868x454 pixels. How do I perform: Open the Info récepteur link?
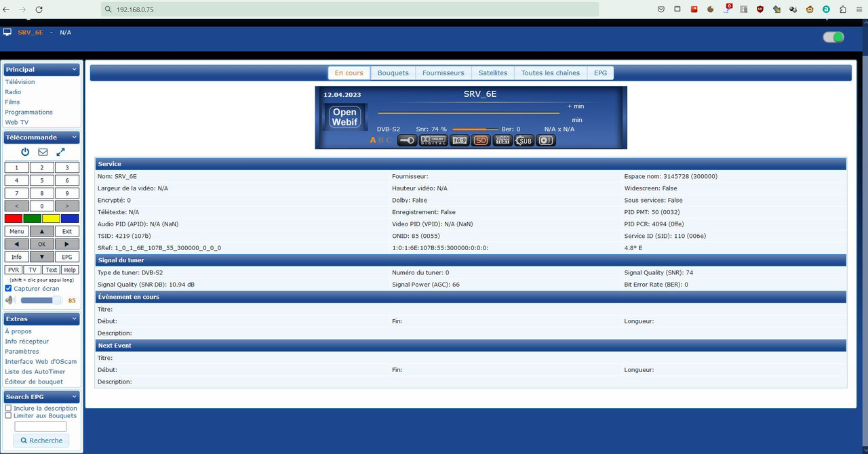tap(27, 342)
